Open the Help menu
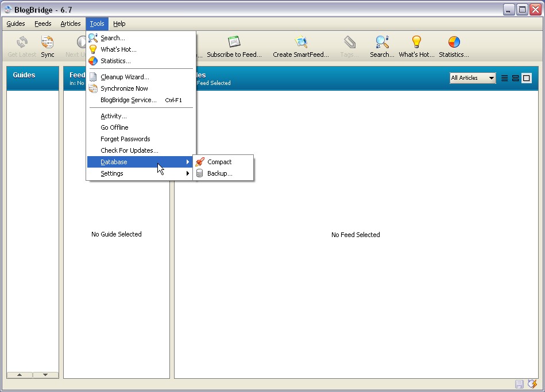 [x=119, y=24]
